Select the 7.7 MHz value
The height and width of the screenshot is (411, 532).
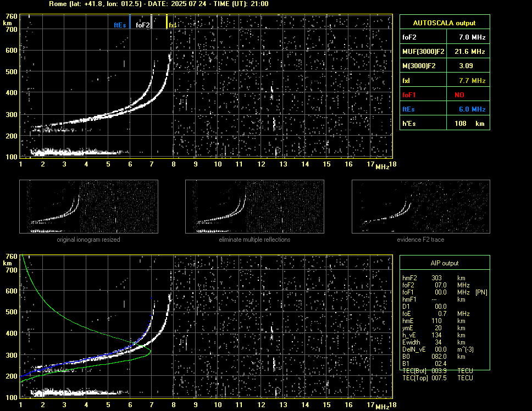click(x=472, y=81)
